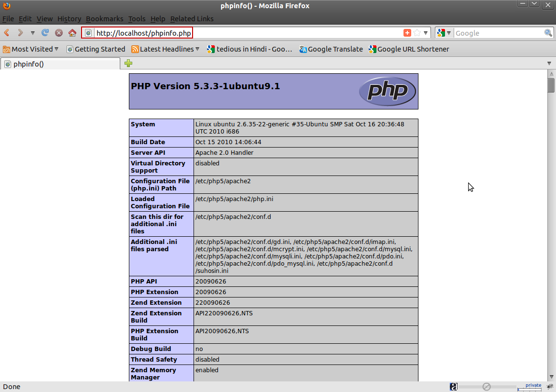
Task: Select the Home toolbar icon
Action: [72, 33]
